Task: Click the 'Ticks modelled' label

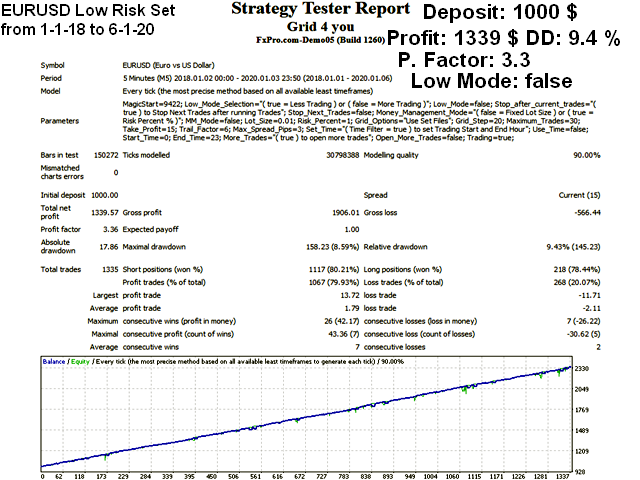Action: point(146,155)
